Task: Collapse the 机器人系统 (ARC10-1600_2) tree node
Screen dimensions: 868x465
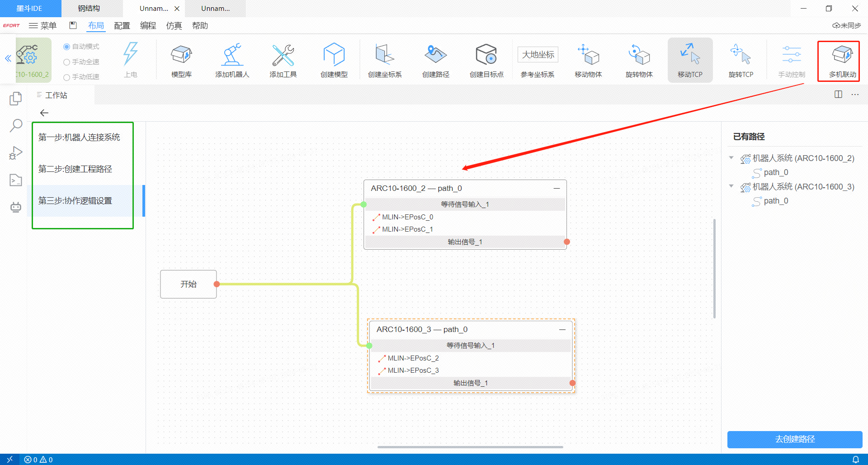Action: 731,158
